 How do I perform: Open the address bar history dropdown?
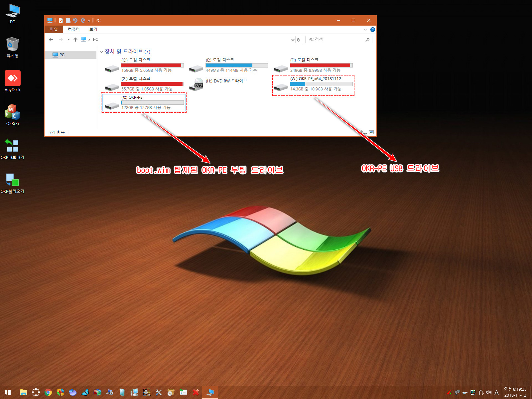pyautogui.click(x=293, y=40)
